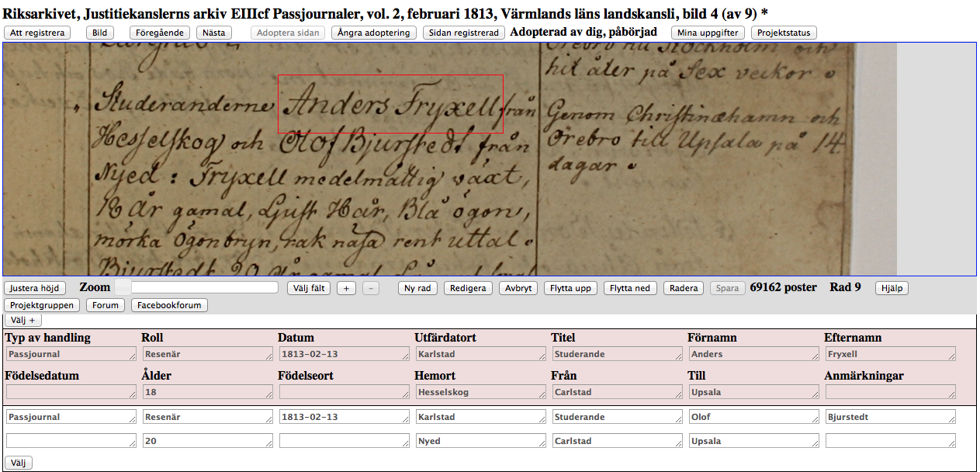The image size is (980, 472).
Task: Zoom in with the plus button
Action: tap(346, 288)
